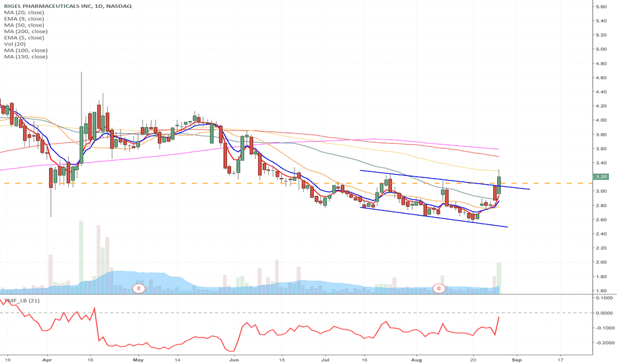Click the May earnings E marker

[x=138, y=289]
